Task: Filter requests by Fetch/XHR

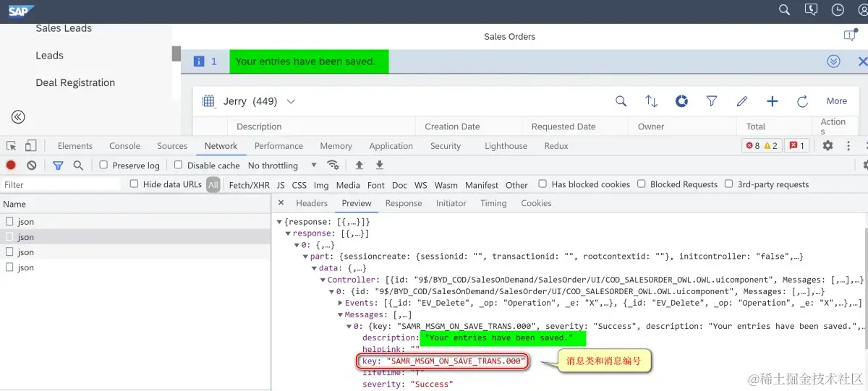Action: click(250, 185)
